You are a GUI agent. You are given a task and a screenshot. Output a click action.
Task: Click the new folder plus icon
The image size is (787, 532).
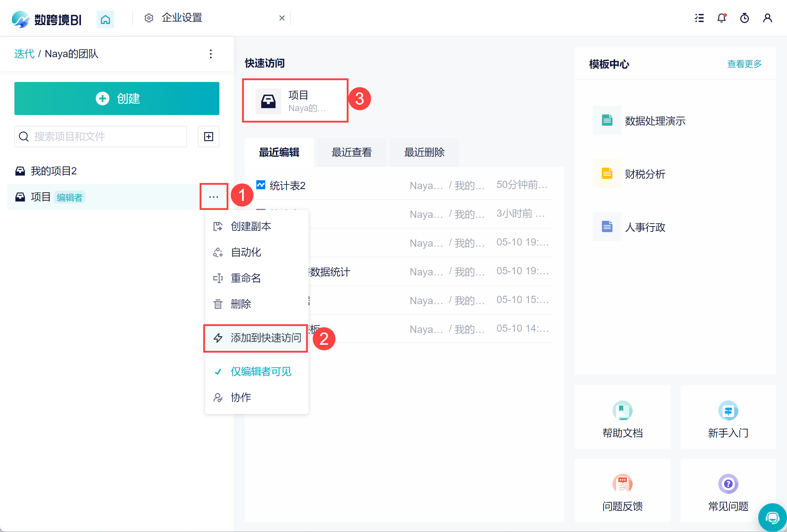click(x=209, y=137)
